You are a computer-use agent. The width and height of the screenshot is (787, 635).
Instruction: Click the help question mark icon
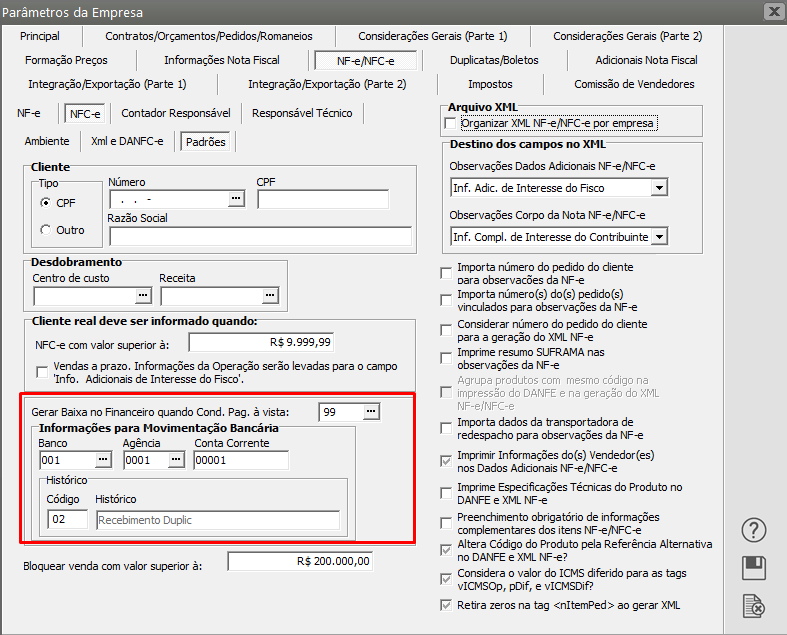[x=756, y=530]
